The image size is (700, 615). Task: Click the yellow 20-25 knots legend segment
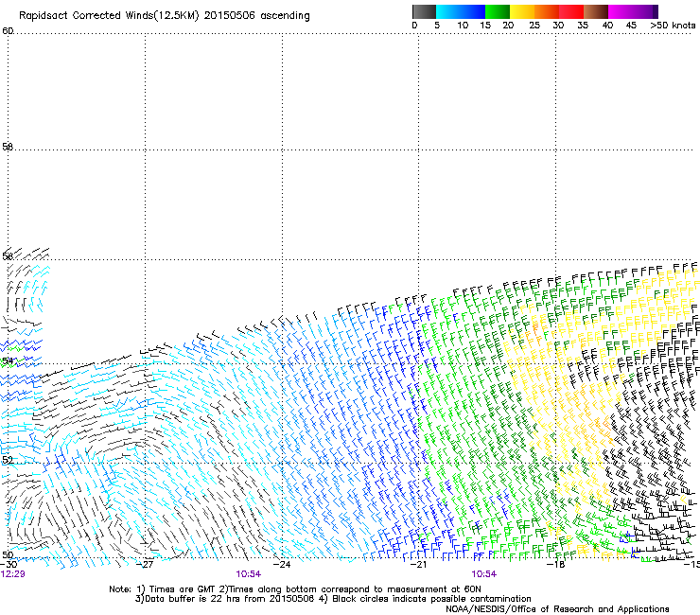tap(522, 11)
